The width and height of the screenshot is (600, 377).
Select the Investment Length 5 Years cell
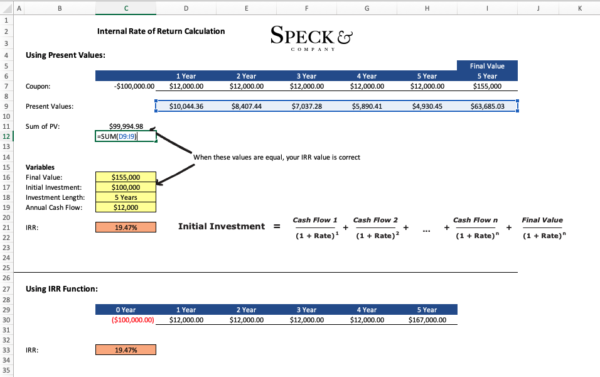pos(126,197)
